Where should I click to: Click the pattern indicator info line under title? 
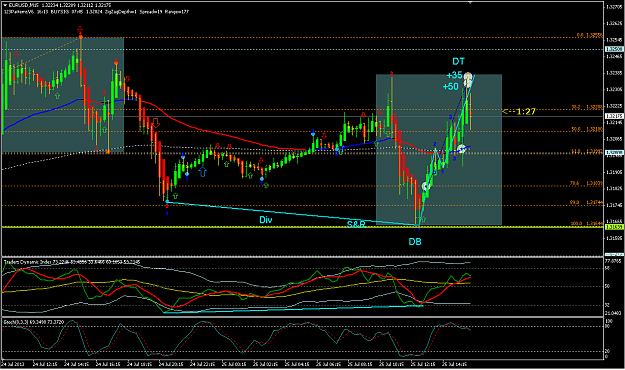point(96,12)
